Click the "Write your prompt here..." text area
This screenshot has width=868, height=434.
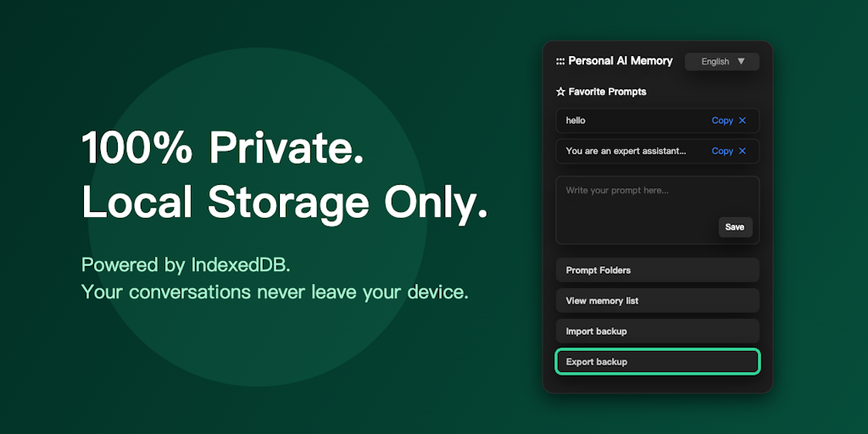(x=657, y=210)
